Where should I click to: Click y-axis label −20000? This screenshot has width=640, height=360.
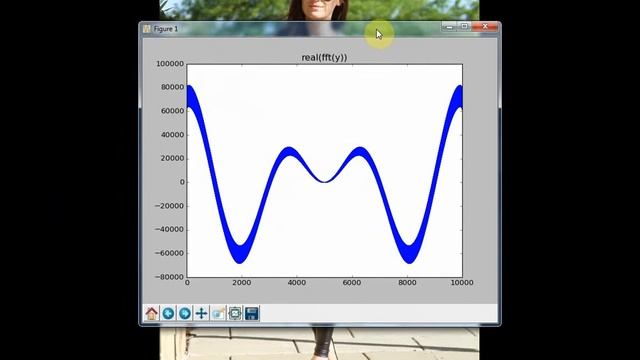pos(169,206)
